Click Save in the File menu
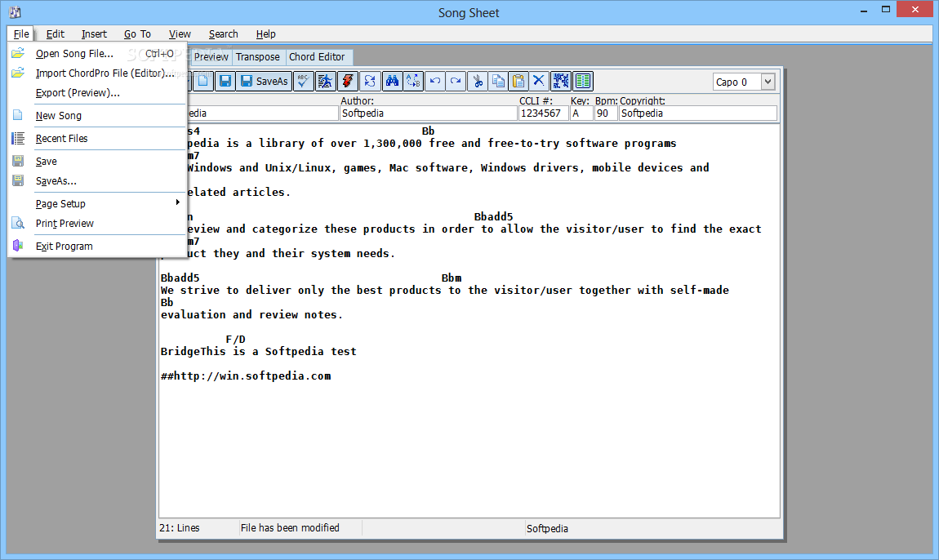Screen dimensions: 939x560 tap(98, 161)
